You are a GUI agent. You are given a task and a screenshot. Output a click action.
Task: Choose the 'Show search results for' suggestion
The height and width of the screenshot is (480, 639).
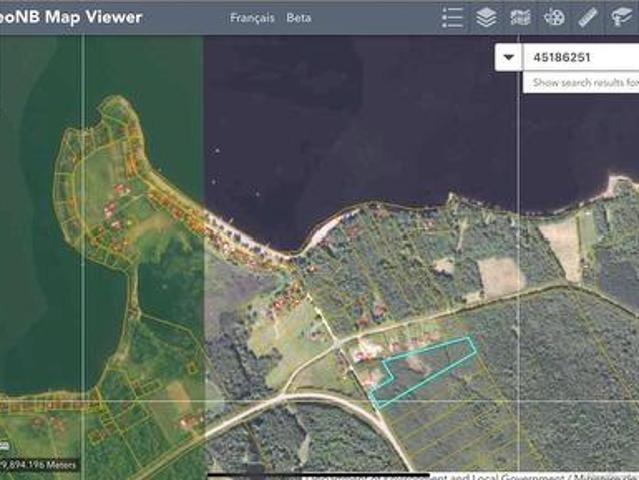(581, 83)
